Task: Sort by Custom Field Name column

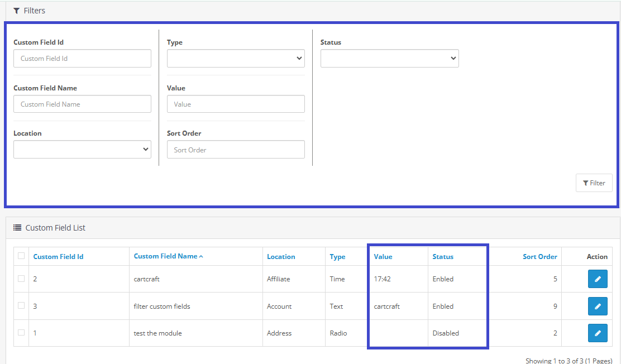Action: pos(166,256)
